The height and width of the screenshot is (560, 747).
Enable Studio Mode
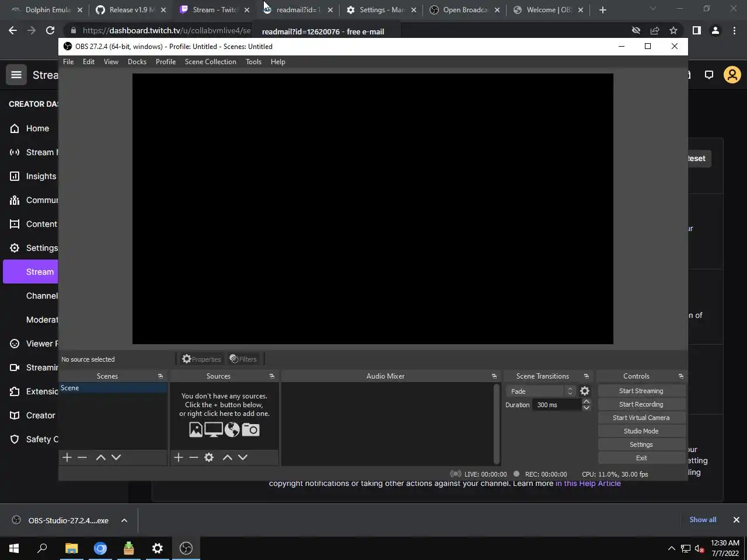tap(641, 431)
